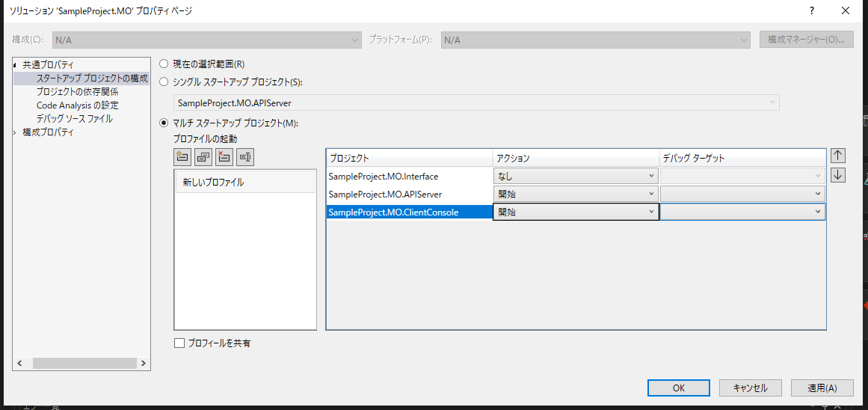Open debug target dropdown for SampleProject.MO.APIServer row
The image size is (868, 410).
[742, 194]
